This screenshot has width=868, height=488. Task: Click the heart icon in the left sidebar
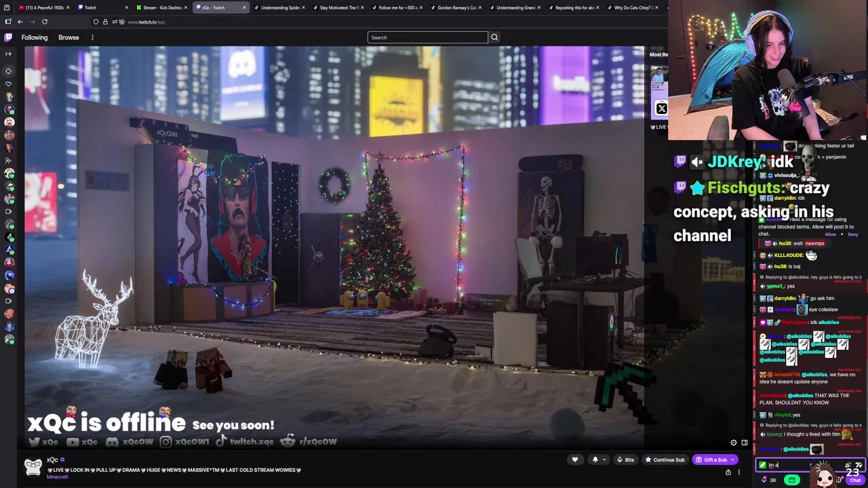tap(9, 84)
